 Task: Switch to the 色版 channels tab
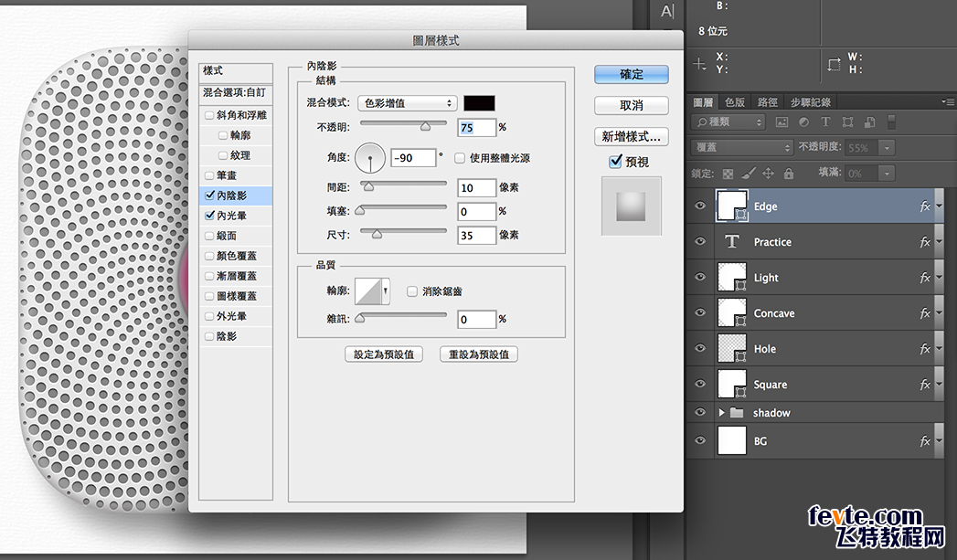pos(734,102)
